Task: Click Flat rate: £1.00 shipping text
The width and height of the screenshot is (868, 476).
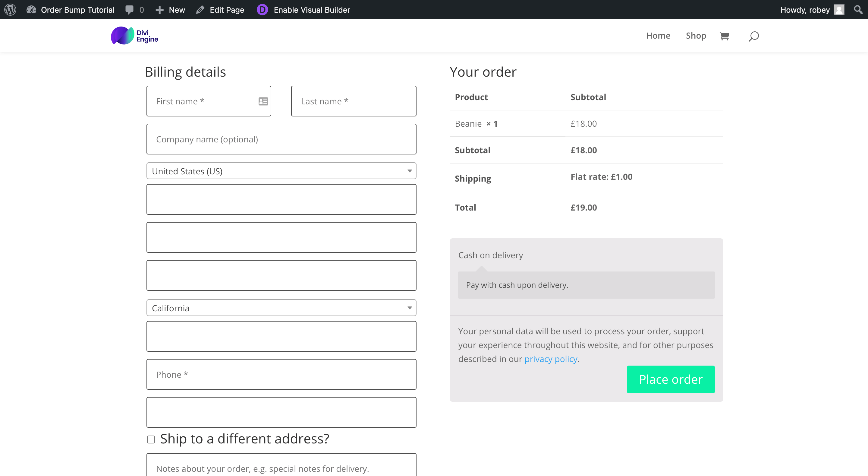Action: click(601, 177)
